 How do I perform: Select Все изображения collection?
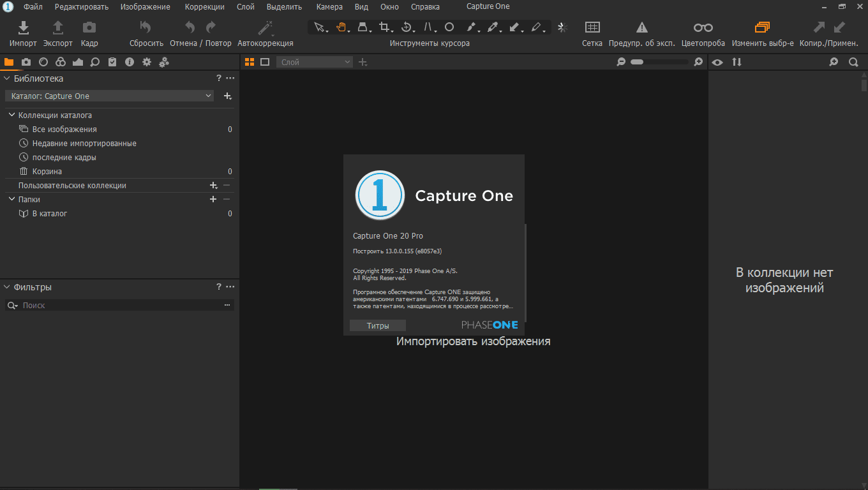click(x=119, y=130)
